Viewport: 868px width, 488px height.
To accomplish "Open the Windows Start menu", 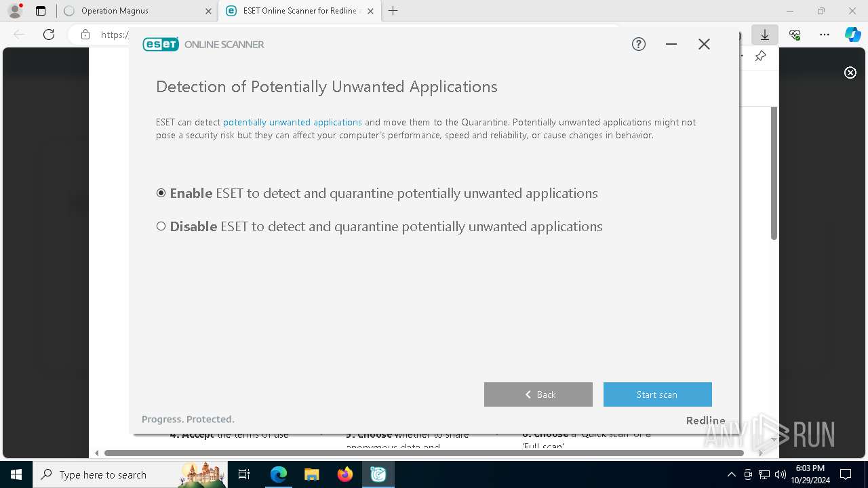I will click(16, 474).
